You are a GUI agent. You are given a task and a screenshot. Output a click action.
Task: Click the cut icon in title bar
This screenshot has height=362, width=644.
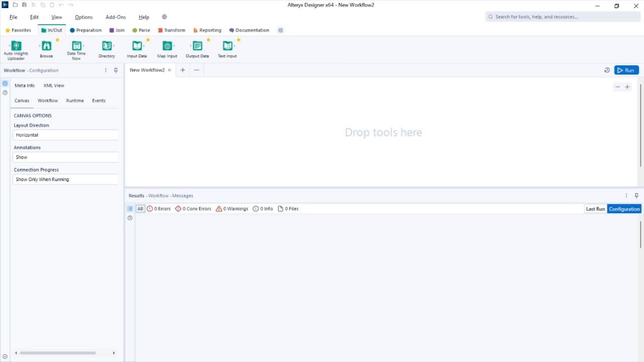pos(34,5)
